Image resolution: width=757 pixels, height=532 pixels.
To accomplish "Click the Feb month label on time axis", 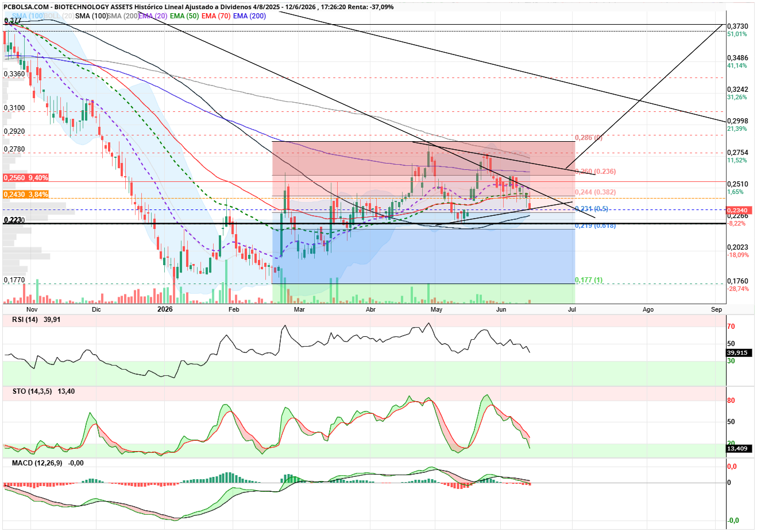I will point(233,309).
